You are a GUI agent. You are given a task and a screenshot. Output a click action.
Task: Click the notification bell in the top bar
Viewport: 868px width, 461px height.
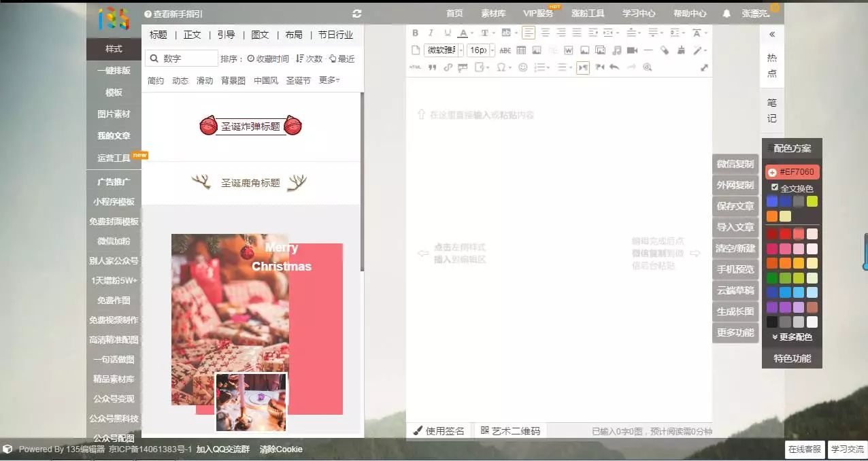tap(726, 13)
